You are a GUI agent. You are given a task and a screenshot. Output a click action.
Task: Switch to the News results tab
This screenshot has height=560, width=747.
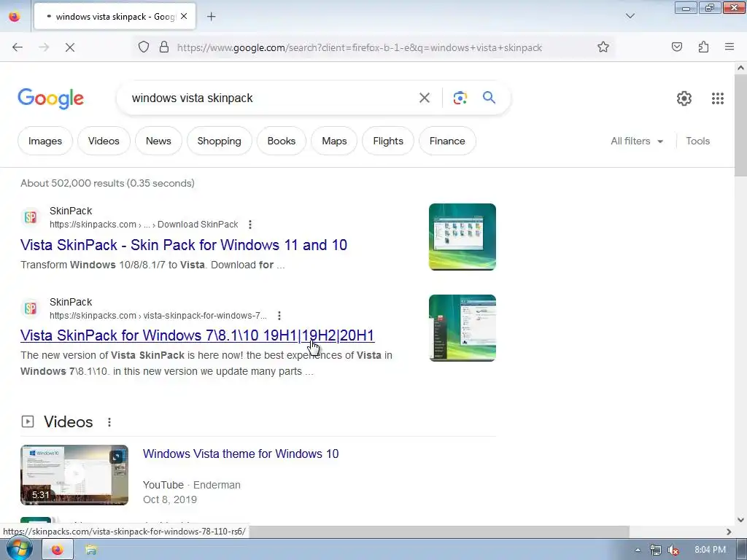click(x=158, y=141)
